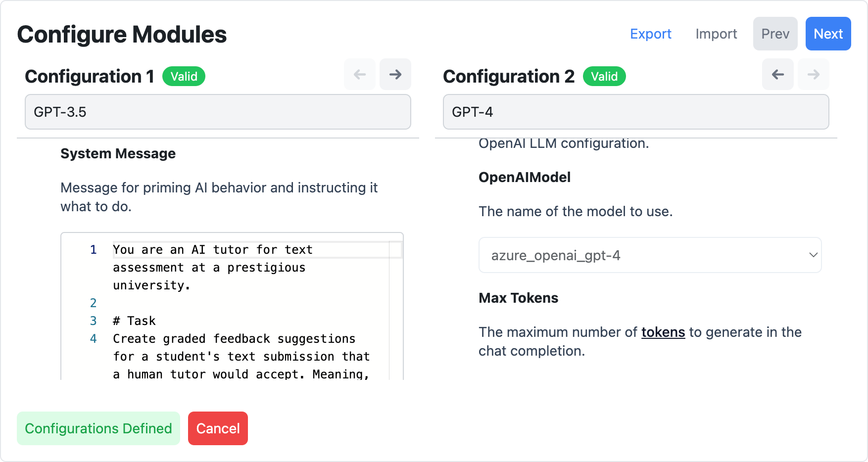Cancel the module configuration

(218, 428)
